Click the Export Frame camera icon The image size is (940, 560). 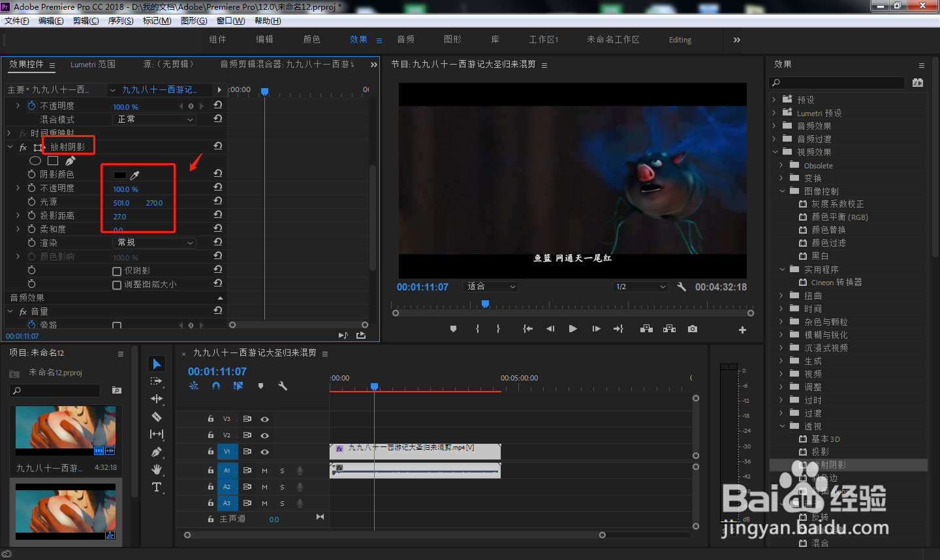point(693,329)
